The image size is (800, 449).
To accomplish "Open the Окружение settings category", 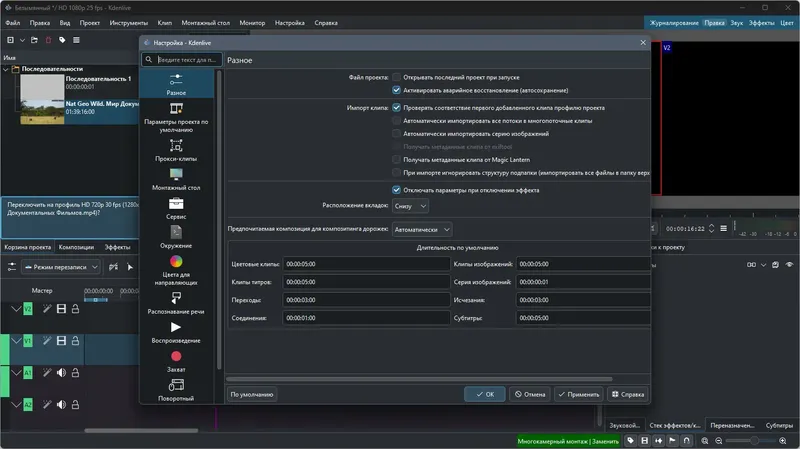I will click(x=176, y=237).
